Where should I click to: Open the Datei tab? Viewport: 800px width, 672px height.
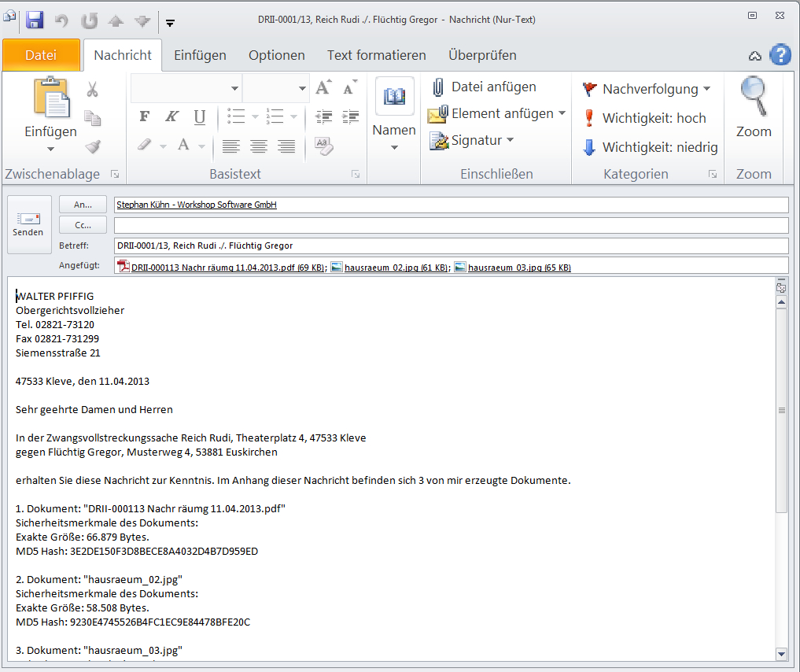click(x=41, y=55)
